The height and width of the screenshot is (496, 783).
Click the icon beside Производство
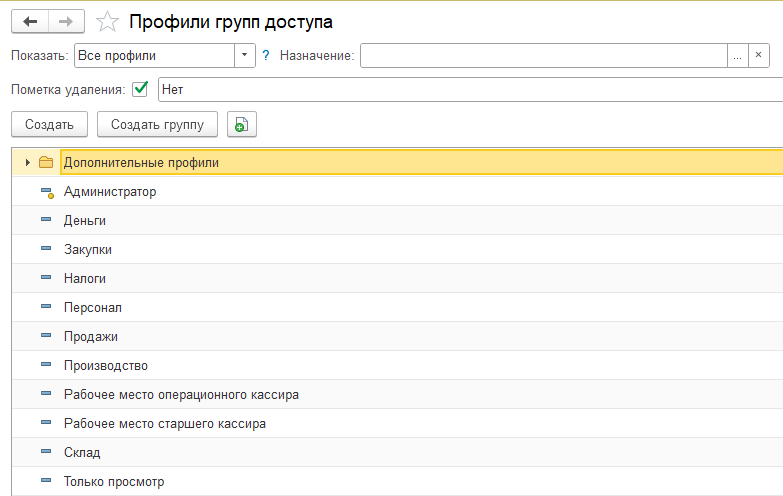[x=46, y=364]
